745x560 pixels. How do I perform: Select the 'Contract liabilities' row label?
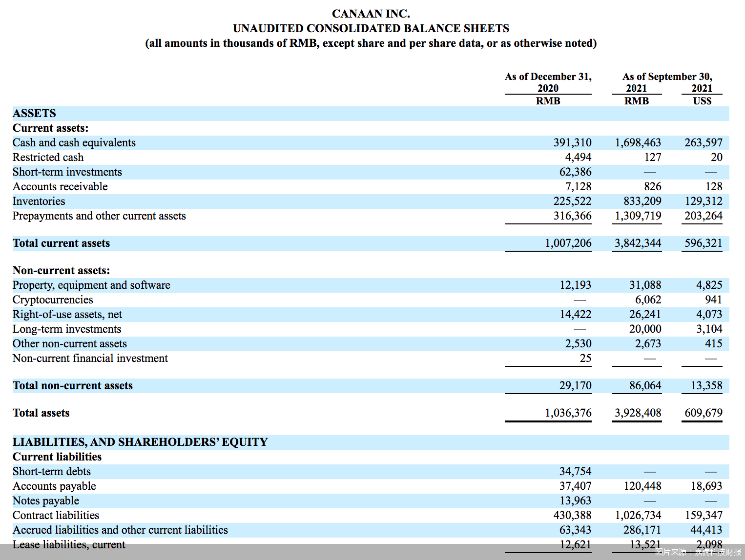point(56,515)
